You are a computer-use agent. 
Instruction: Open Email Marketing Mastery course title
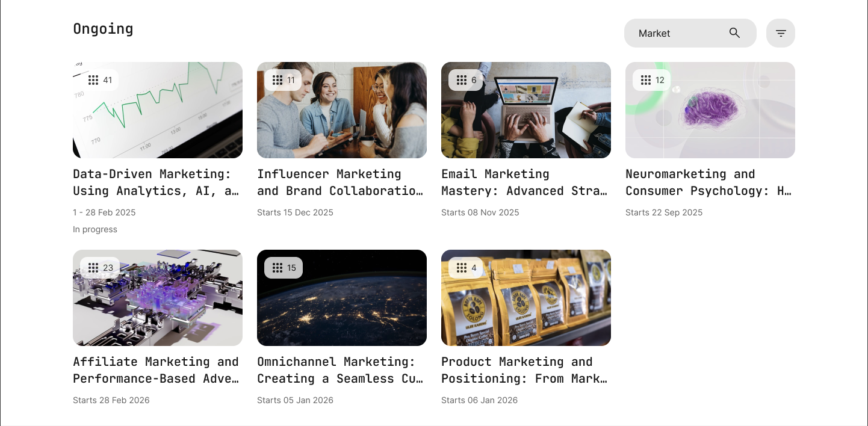[x=525, y=182]
